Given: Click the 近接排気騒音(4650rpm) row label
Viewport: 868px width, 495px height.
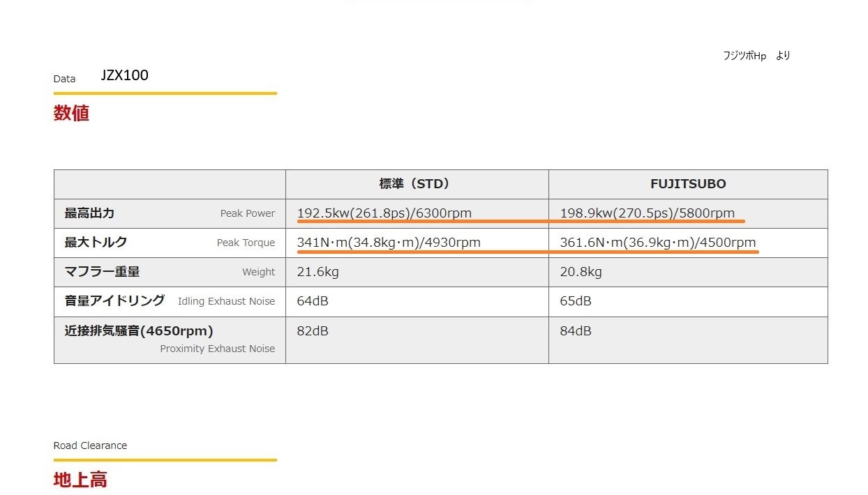Looking at the screenshot, I should [x=138, y=330].
